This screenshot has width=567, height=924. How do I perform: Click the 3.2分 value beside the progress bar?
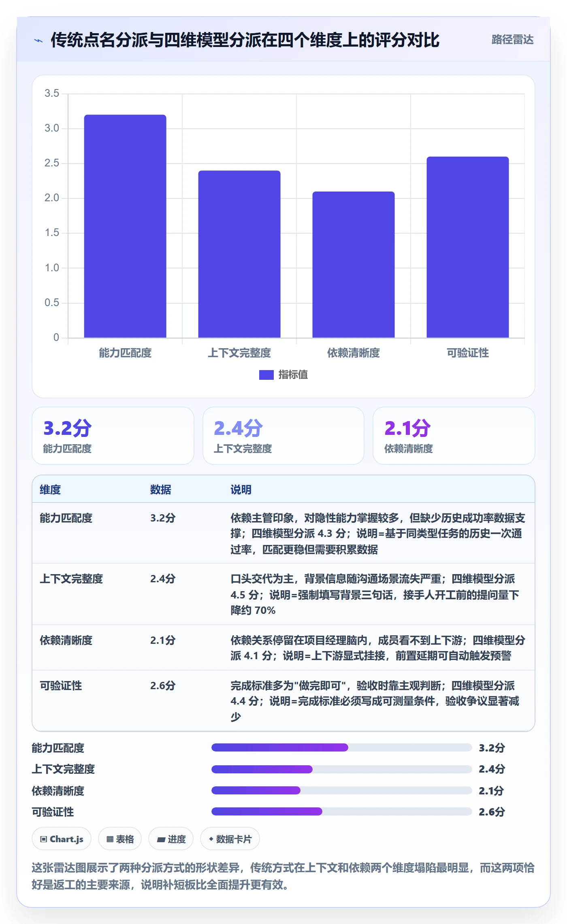coord(492,748)
